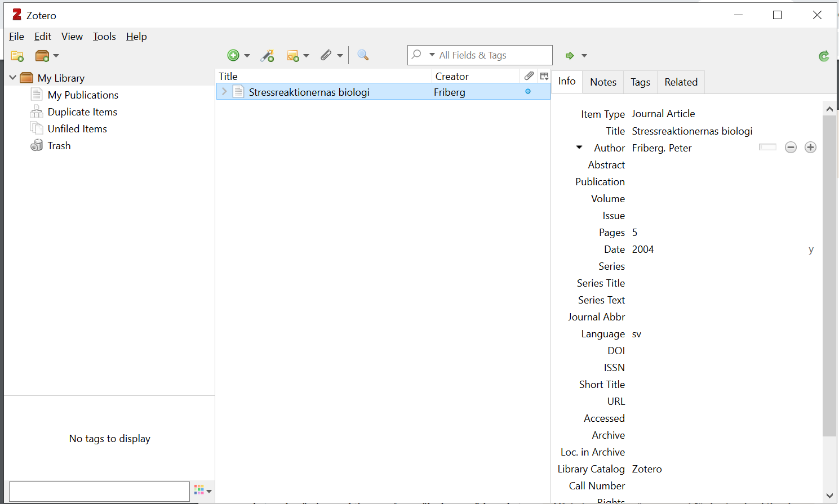Image resolution: width=839 pixels, height=504 pixels.
Task: Click the New Collection folder icon
Action: [x=17, y=56]
